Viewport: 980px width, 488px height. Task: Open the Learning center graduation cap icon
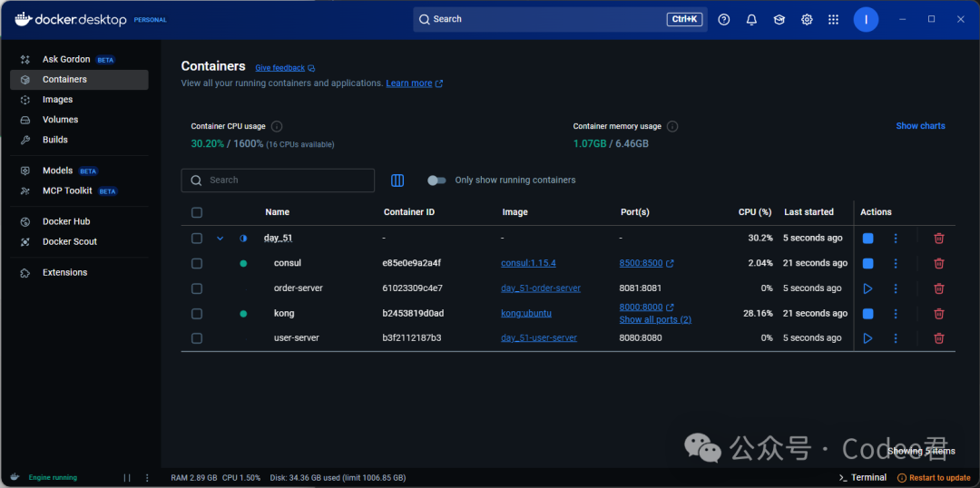click(x=779, y=19)
